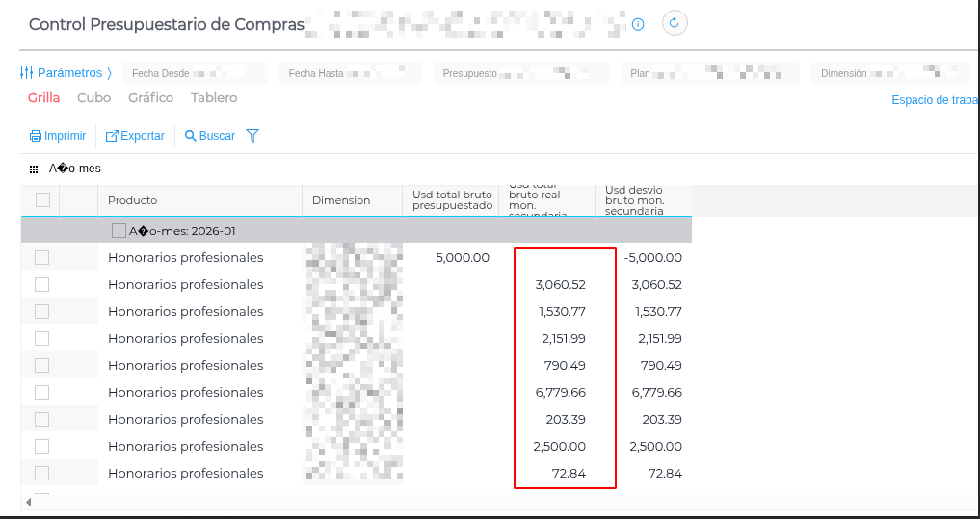Image resolution: width=980 pixels, height=519 pixels.
Task: Tick checkbox for the 5,000.00 budget row
Action: pos(42,258)
